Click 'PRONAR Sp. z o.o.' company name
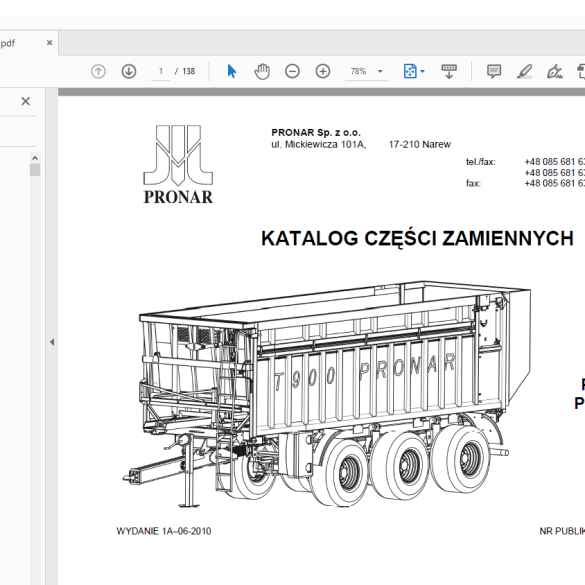The image size is (585, 585). tap(316, 132)
